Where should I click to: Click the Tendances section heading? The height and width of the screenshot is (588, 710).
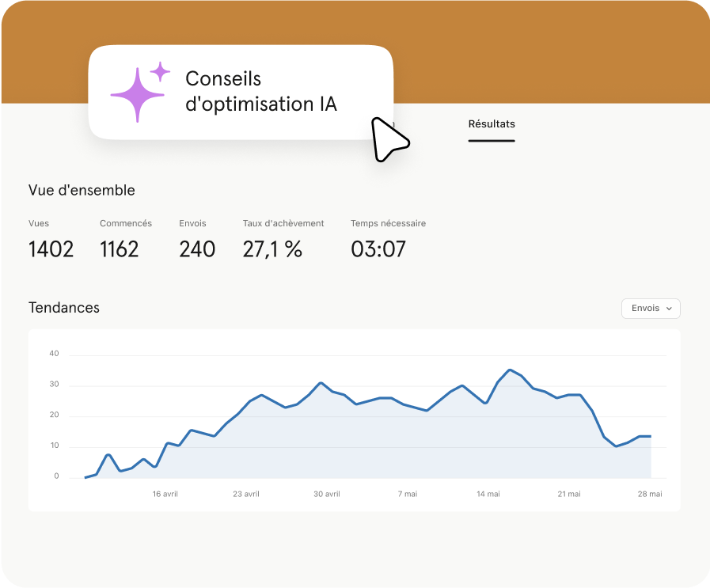click(x=64, y=308)
